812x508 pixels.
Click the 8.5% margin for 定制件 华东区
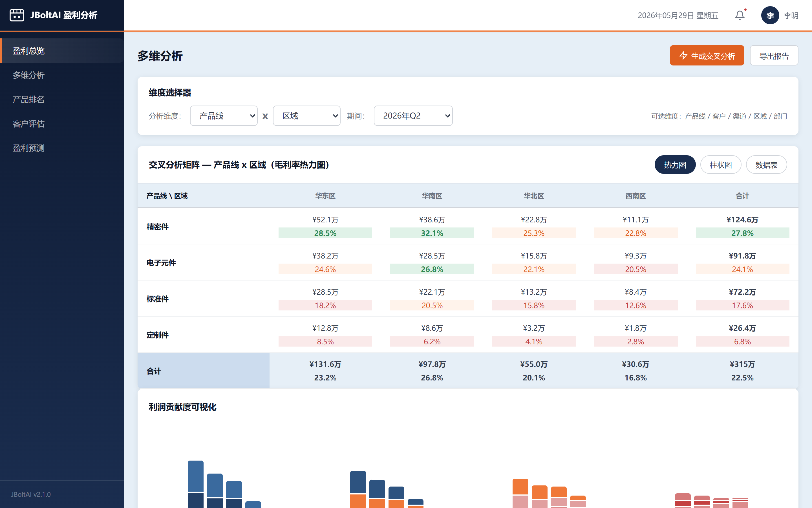[325, 341]
